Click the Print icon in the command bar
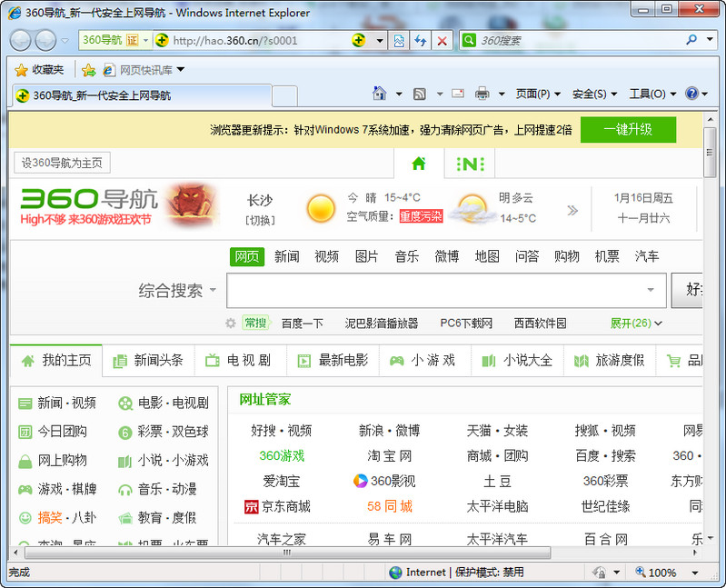This screenshot has height=588, width=726. pos(482,94)
